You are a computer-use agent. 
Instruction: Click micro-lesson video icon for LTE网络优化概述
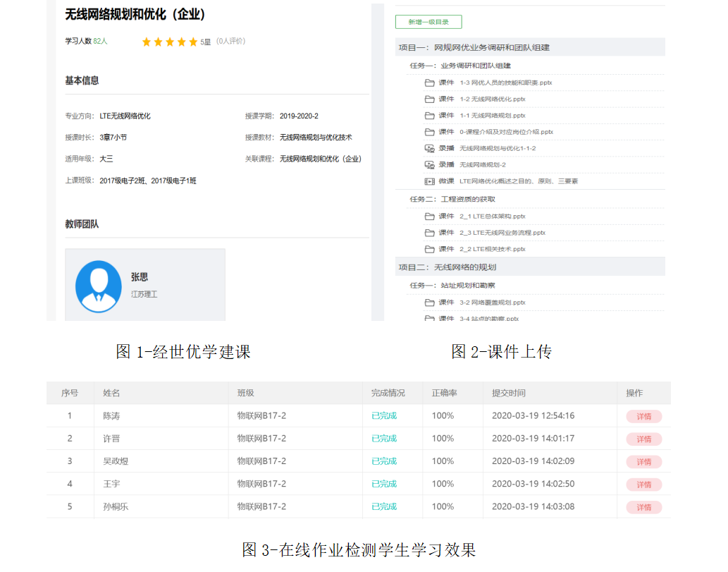point(429,181)
